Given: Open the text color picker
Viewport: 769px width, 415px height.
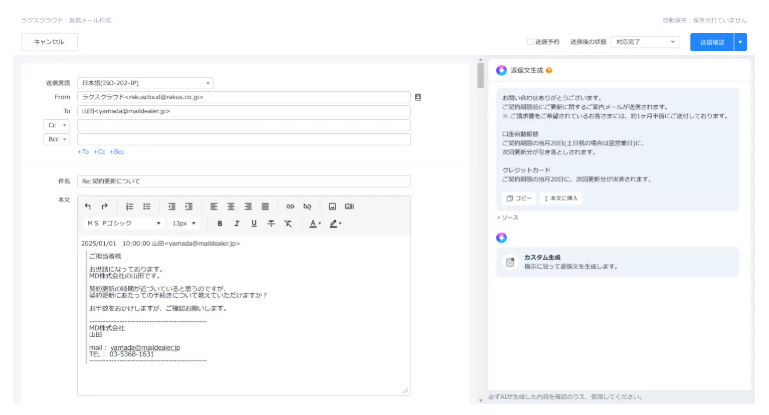Looking at the screenshot, I should click(314, 223).
